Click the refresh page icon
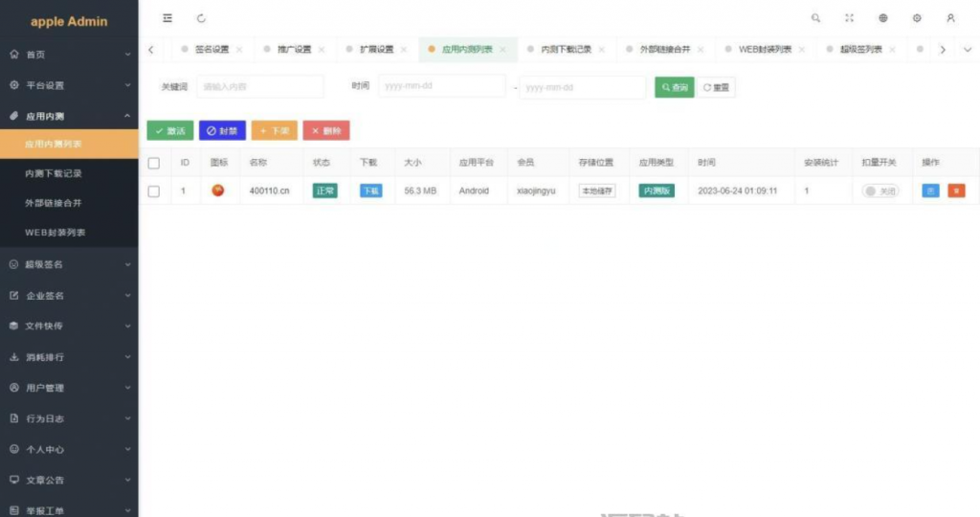The width and height of the screenshot is (980, 517). 201,18
